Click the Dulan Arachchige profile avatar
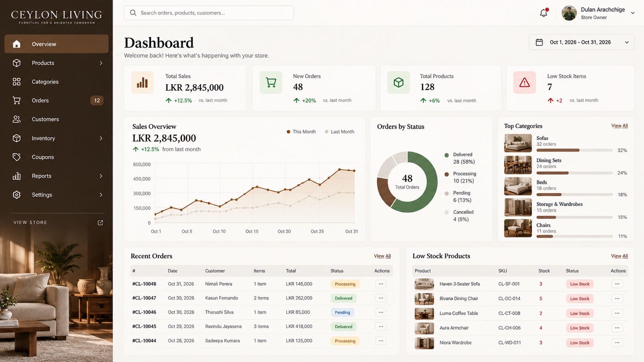 (569, 13)
